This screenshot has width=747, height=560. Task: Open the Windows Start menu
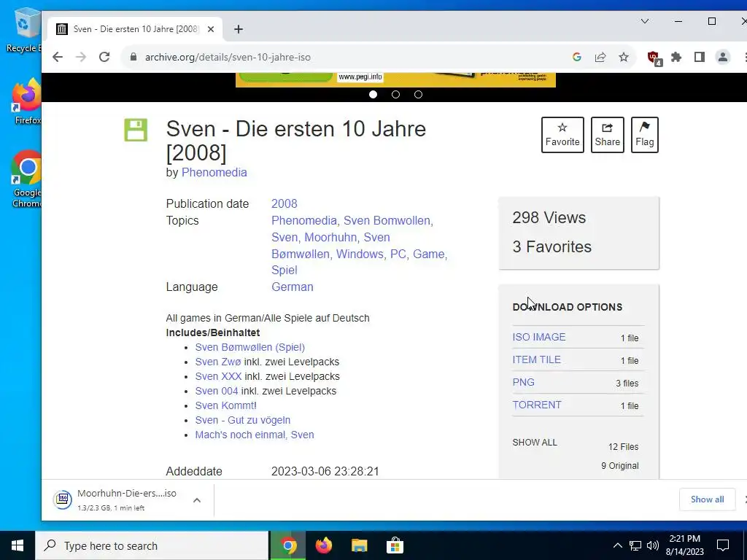18,545
